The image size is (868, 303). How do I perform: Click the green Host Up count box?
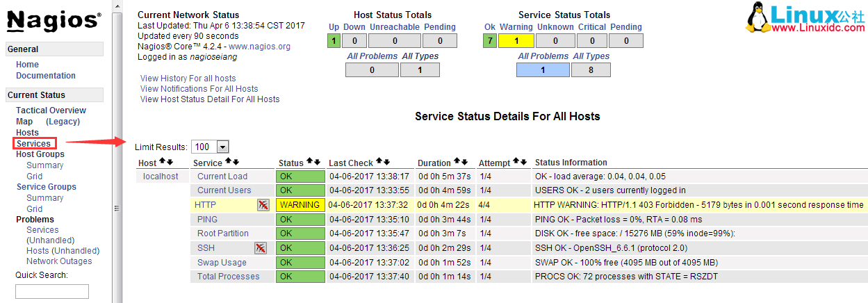334,41
